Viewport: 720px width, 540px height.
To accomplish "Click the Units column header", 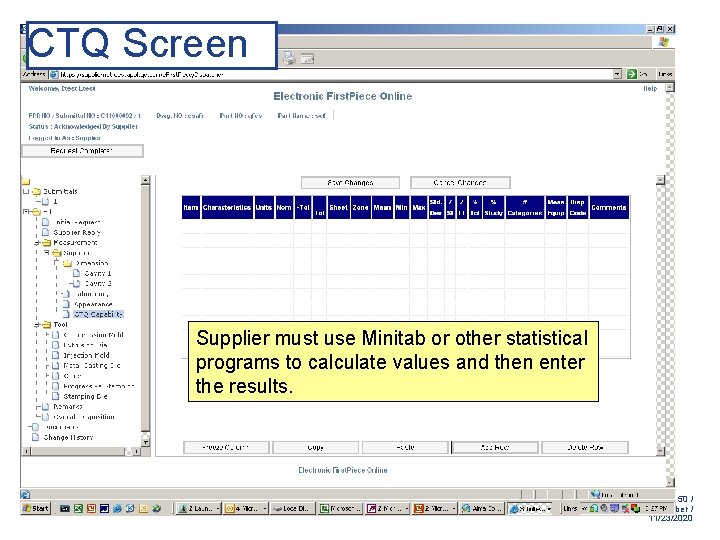I will click(x=264, y=208).
